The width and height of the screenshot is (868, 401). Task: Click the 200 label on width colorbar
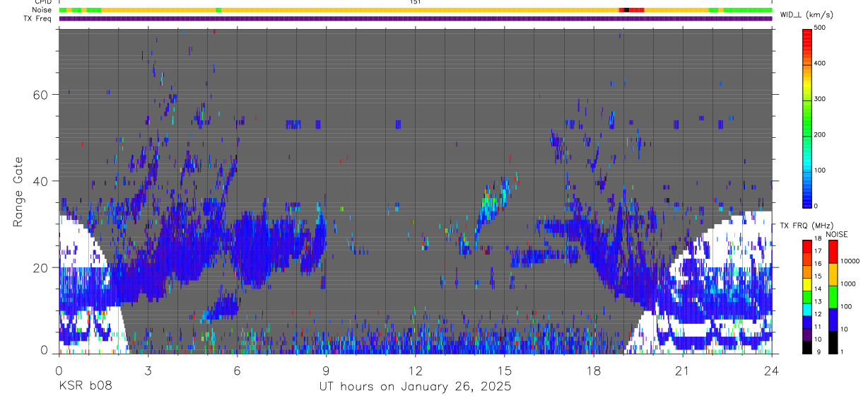pyautogui.click(x=820, y=134)
